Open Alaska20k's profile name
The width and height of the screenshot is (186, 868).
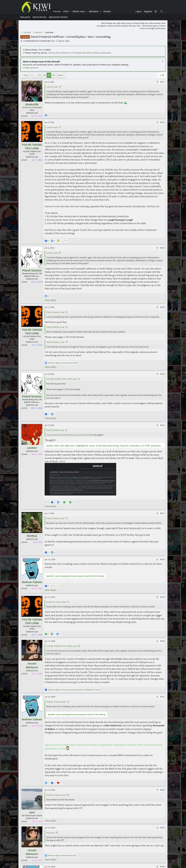click(x=32, y=104)
